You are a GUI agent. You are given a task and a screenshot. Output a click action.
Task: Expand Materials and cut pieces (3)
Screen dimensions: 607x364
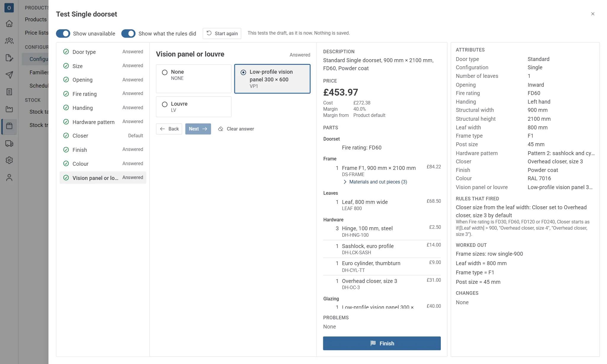375,182
